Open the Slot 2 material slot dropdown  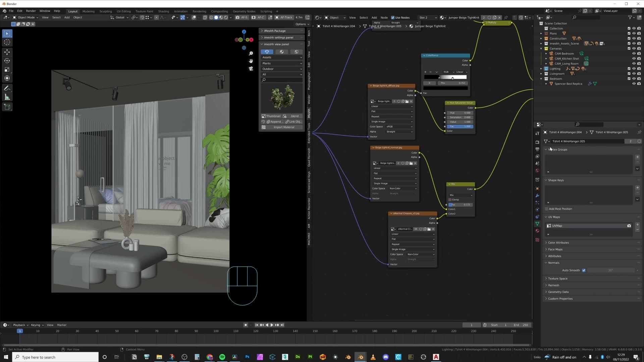(x=428, y=18)
